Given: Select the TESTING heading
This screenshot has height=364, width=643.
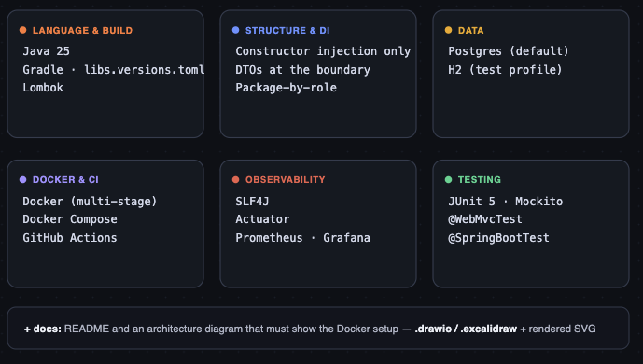Looking at the screenshot, I should point(480,180).
